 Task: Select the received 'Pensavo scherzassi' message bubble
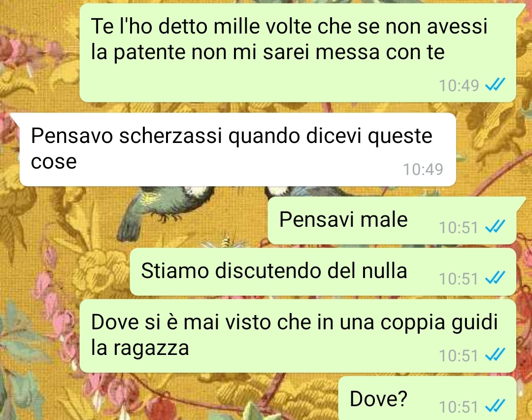(x=237, y=150)
